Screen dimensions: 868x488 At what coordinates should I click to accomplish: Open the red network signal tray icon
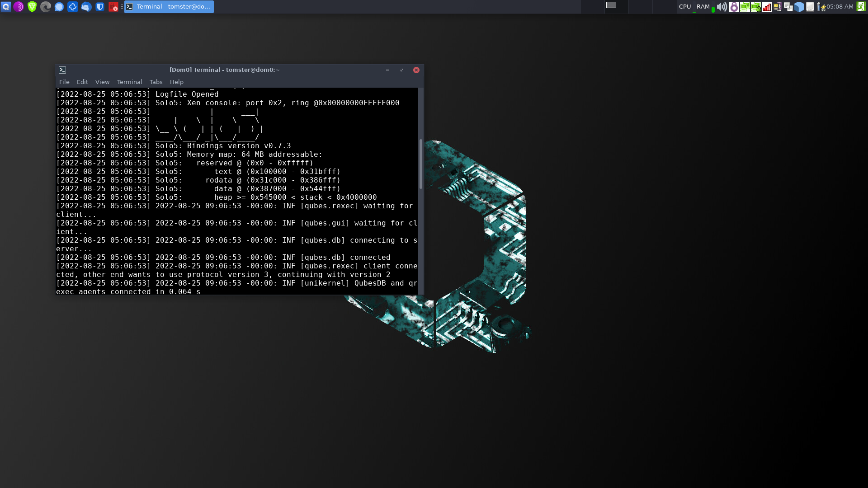point(767,7)
